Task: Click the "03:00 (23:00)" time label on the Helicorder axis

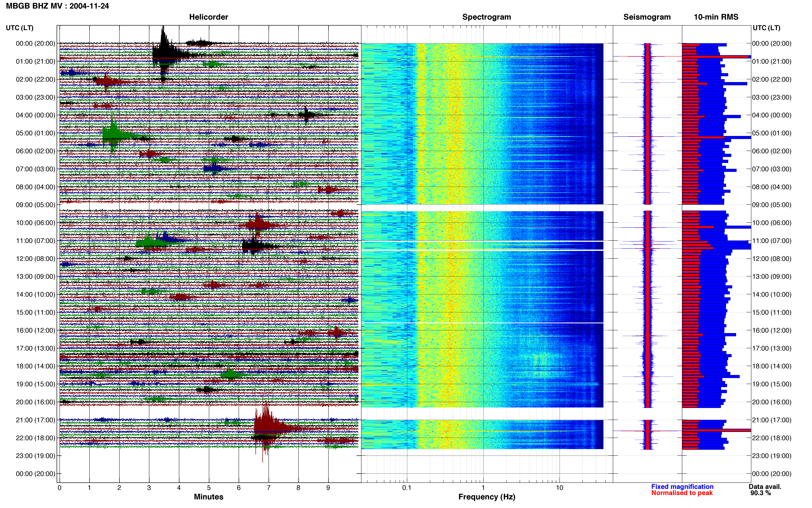Action: click(35, 97)
